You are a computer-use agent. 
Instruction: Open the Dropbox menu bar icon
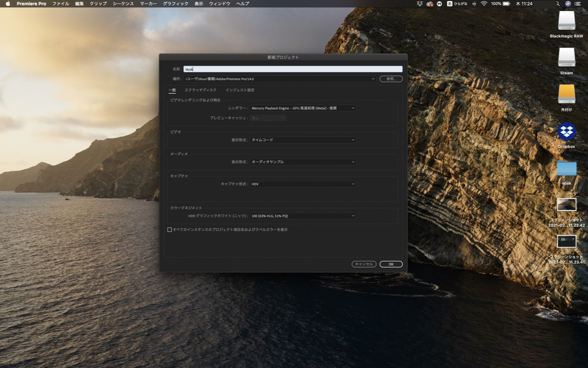click(419, 3)
